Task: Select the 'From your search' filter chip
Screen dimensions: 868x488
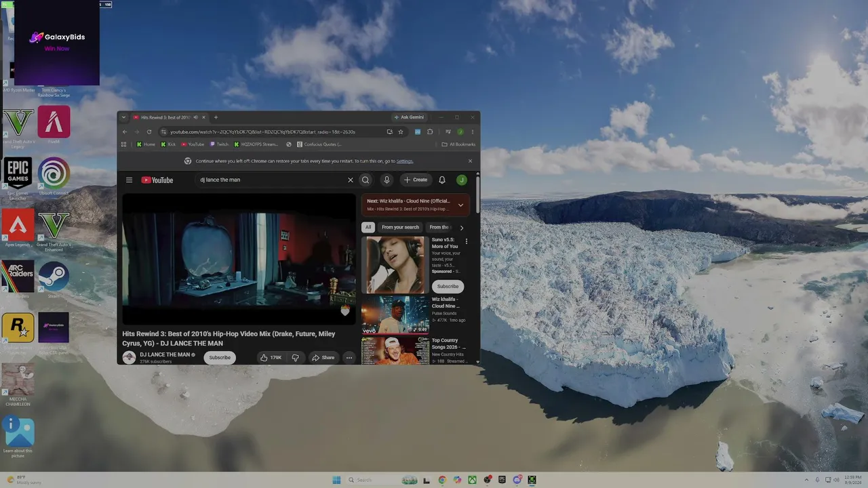Action: [400, 227]
